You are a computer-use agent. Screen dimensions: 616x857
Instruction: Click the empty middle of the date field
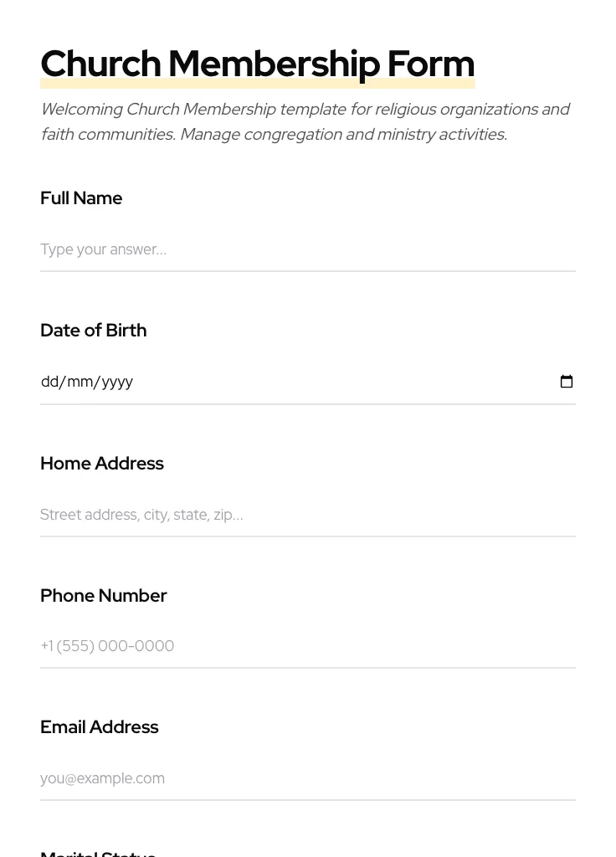pos(335,382)
